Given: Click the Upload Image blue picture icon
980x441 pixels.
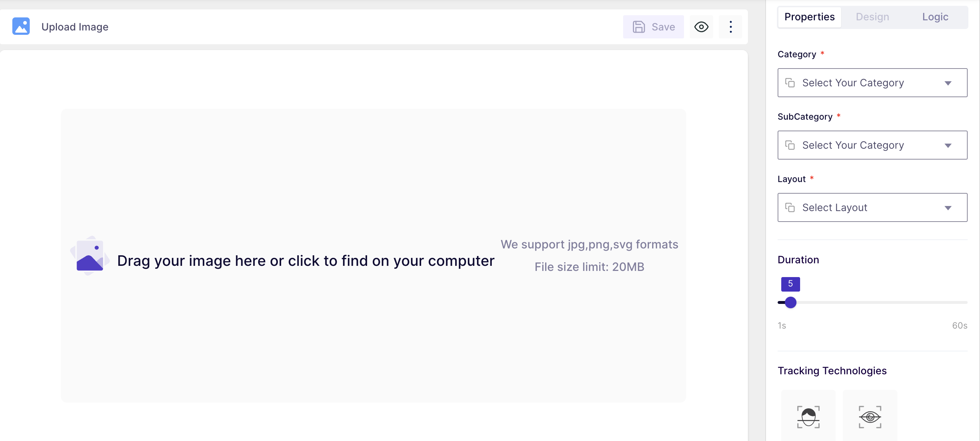Looking at the screenshot, I should tap(21, 26).
